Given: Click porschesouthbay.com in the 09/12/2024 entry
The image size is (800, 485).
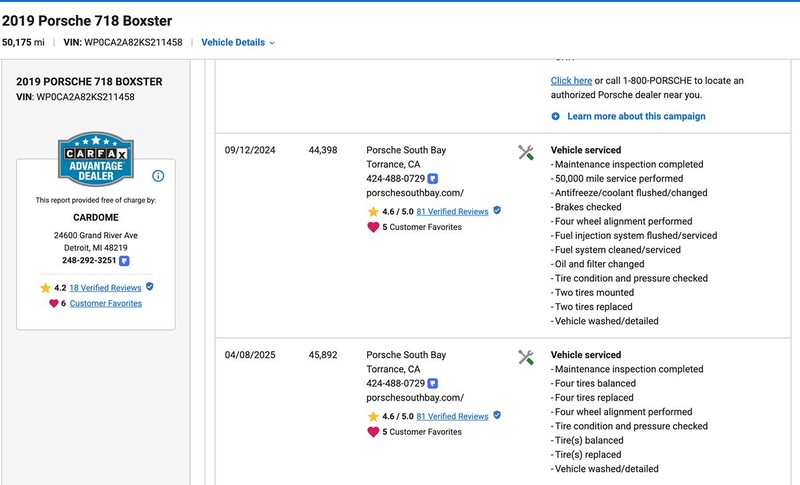Looking at the screenshot, I should point(415,193).
